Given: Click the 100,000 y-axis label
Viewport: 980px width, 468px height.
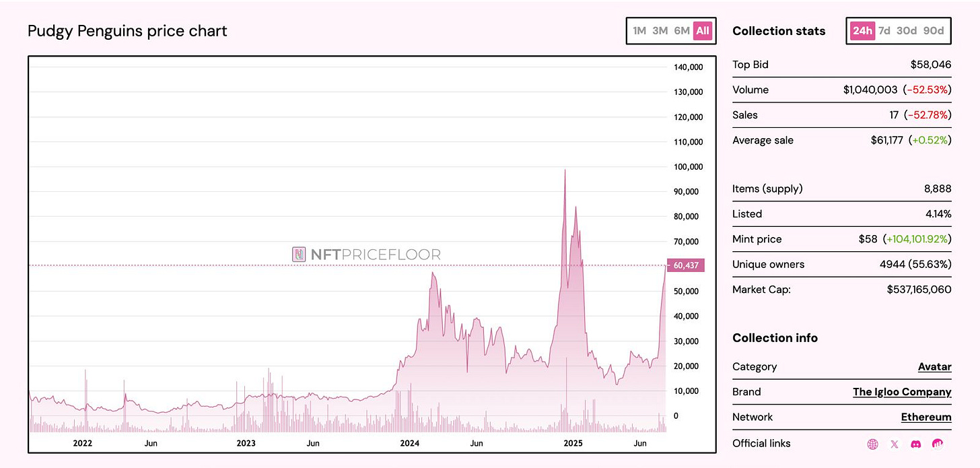Looking at the screenshot, I should [x=688, y=166].
